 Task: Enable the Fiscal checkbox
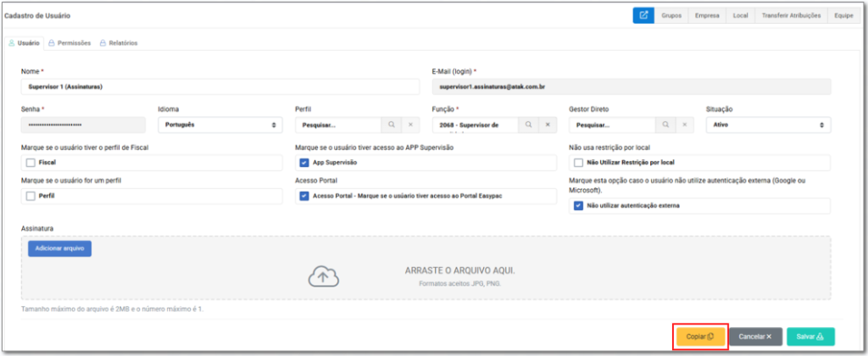[31, 163]
